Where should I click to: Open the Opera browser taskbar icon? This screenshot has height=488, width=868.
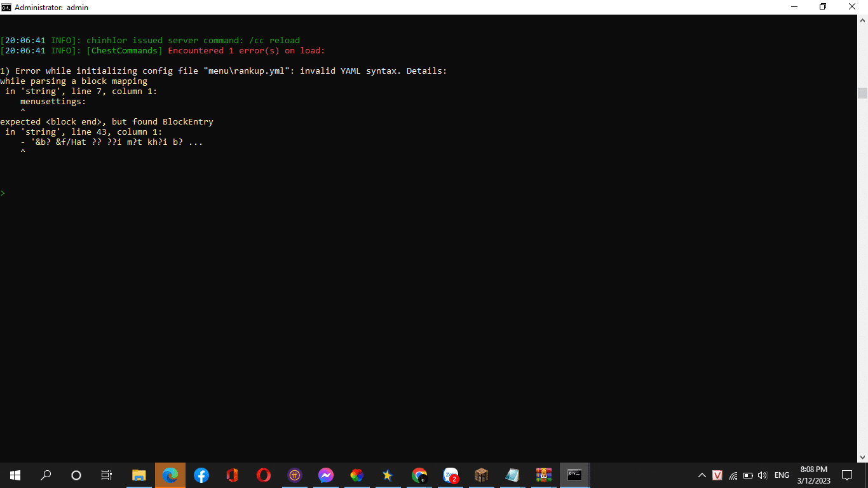click(263, 475)
